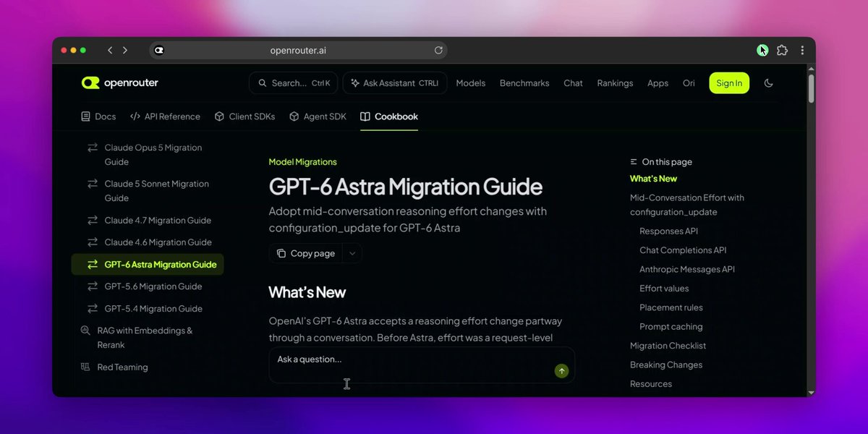Toggle dark mode with the moon icon

point(768,83)
